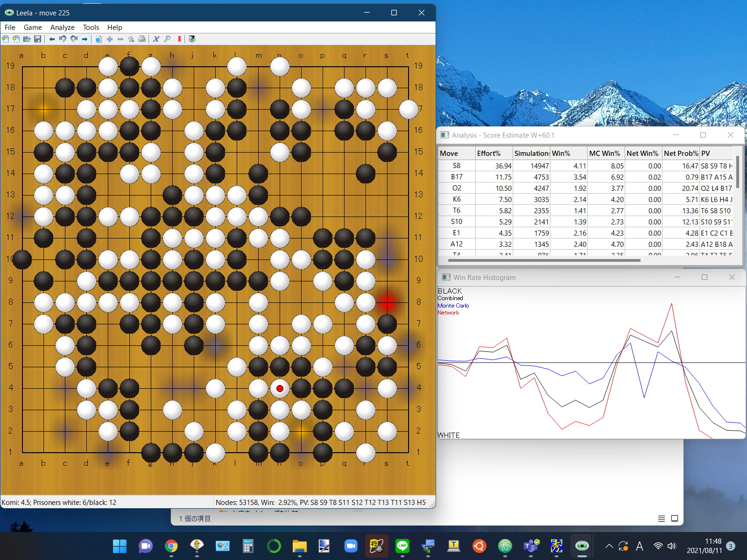Click the blue minus toolbar icon

120,39
